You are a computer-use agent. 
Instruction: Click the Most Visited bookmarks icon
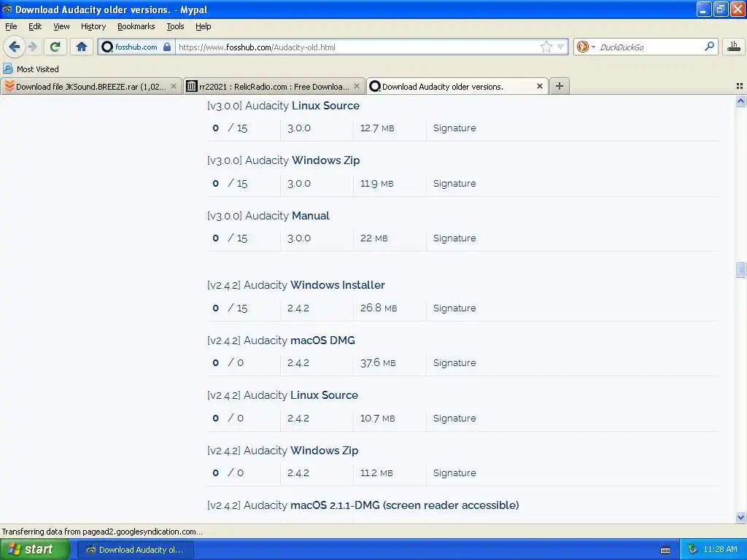coord(8,69)
